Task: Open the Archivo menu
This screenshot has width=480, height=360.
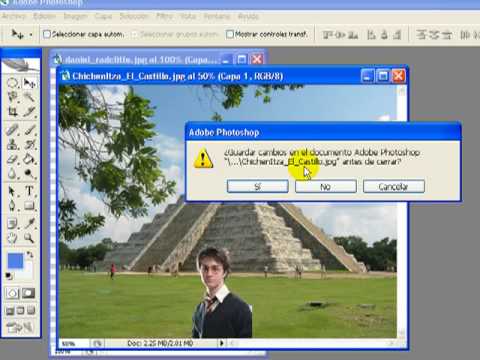Action: tap(14, 16)
